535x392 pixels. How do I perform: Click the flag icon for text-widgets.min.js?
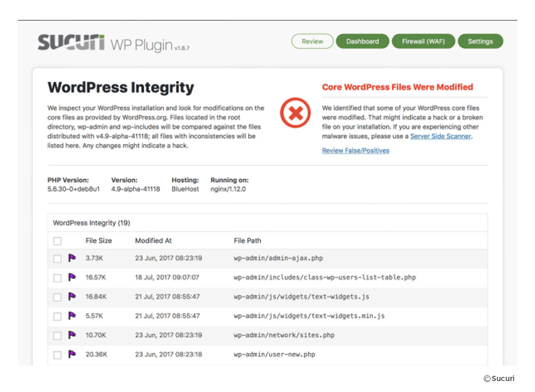point(72,316)
